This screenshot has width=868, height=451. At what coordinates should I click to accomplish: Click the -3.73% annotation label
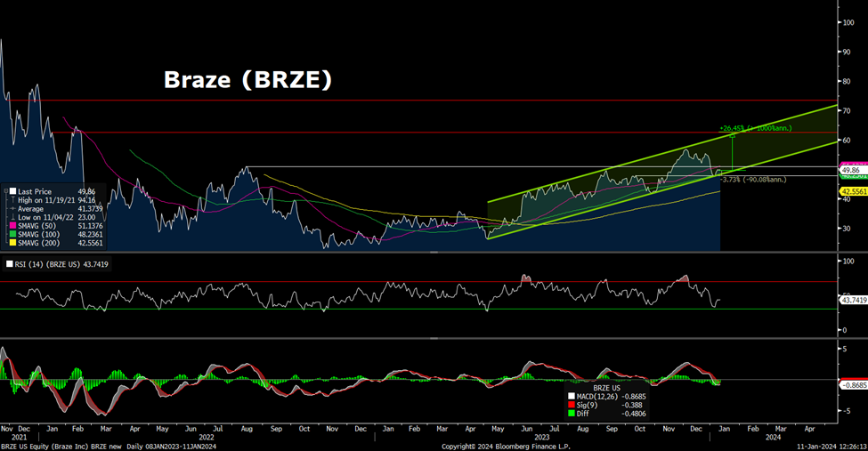click(x=752, y=180)
